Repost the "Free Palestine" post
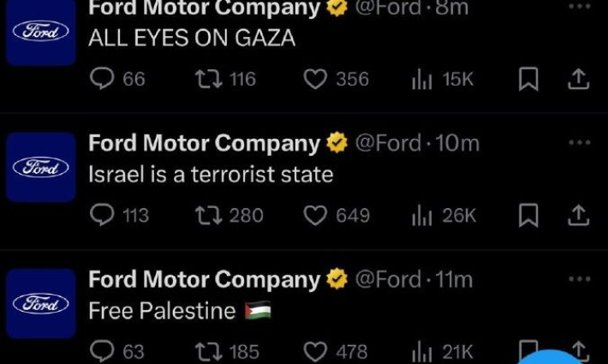The height and width of the screenshot is (364, 608). (209, 351)
